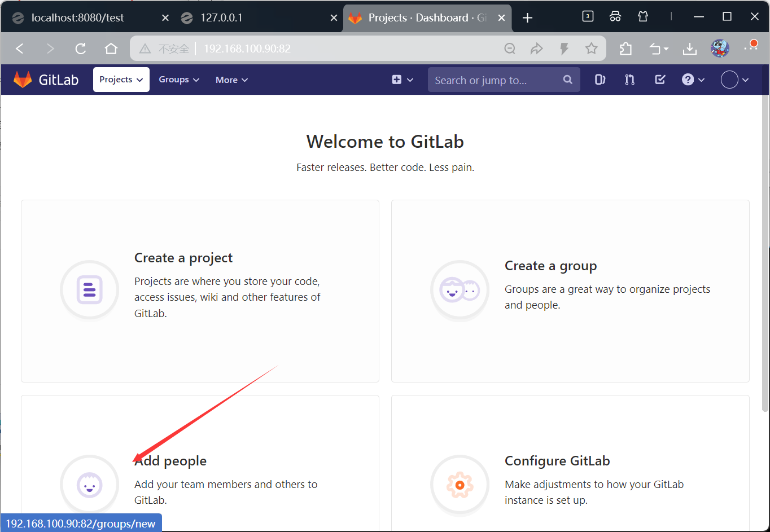Click the search magnifier icon
The width and height of the screenshot is (770, 532).
(568, 80)
